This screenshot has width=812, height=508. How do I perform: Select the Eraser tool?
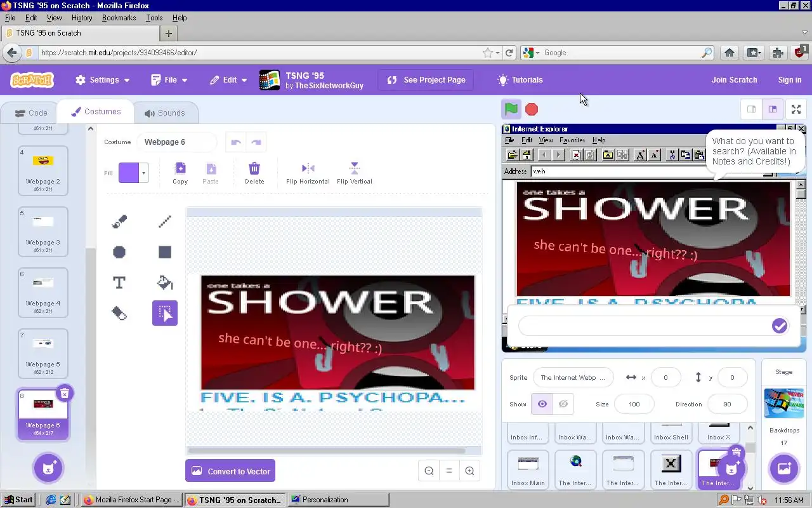click(119, 313)
